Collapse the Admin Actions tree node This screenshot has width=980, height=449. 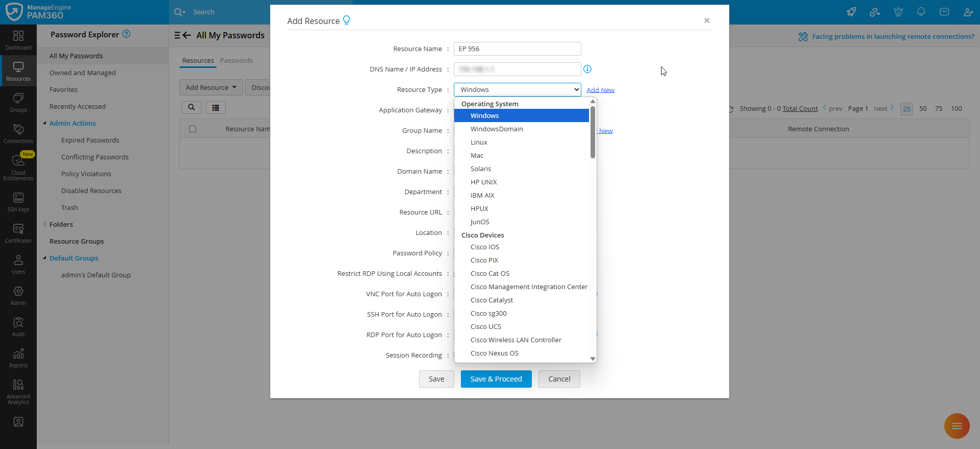click(45, 123)
